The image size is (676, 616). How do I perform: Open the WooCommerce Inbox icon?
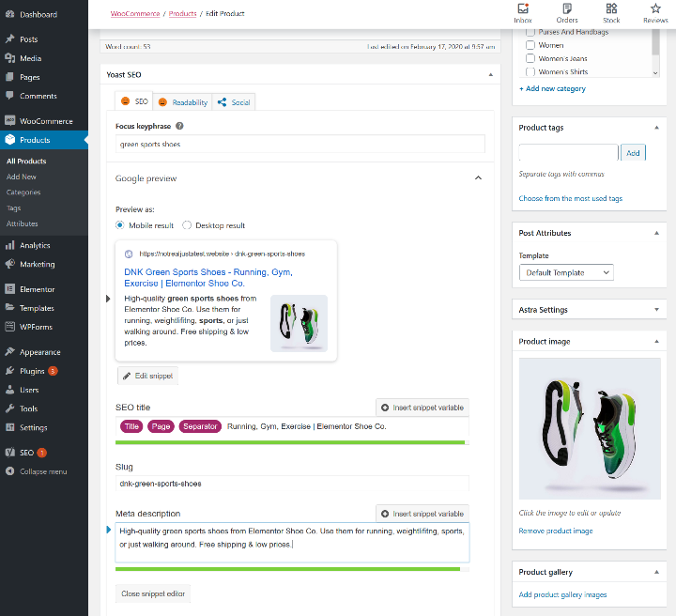[x=523, y=8]
